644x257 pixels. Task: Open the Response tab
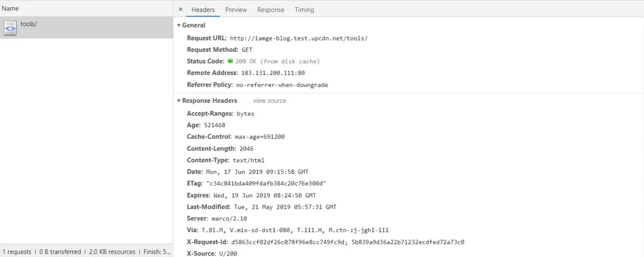click(x=271, y=10)
